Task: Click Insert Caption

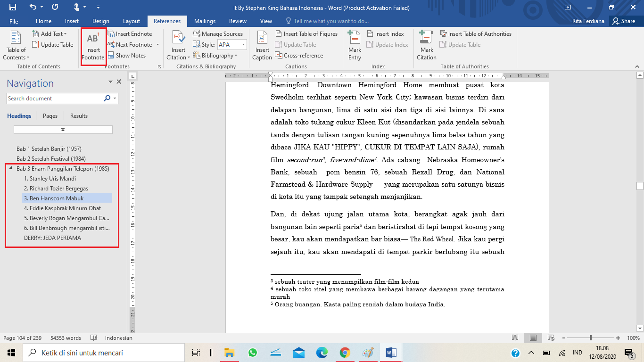Action: click(262, 46)
